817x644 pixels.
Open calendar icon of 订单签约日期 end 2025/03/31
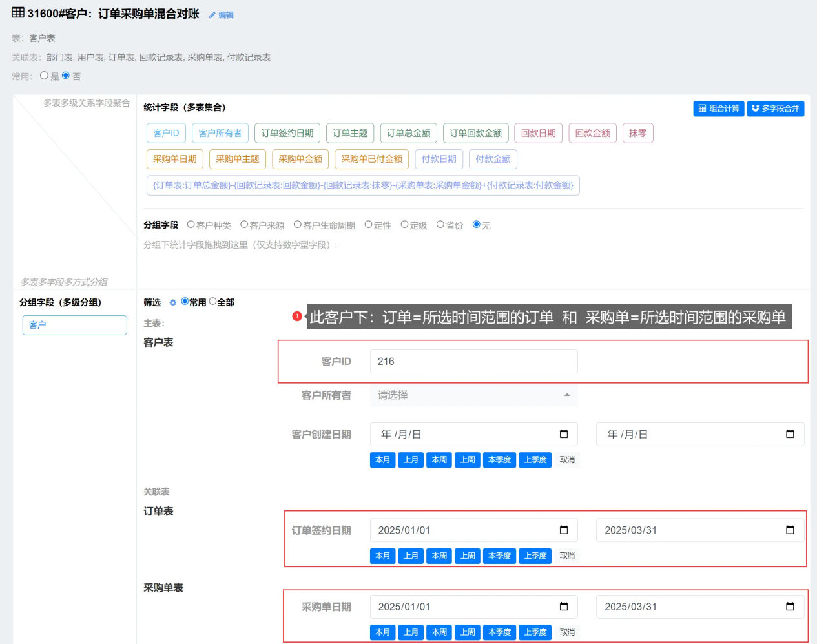point(790,530)
